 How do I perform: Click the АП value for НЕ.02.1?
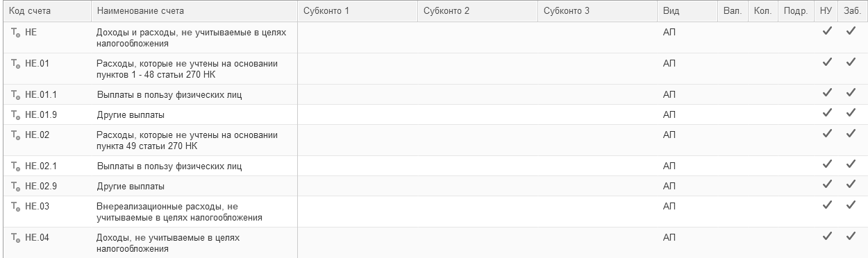[x=669, y=166]
